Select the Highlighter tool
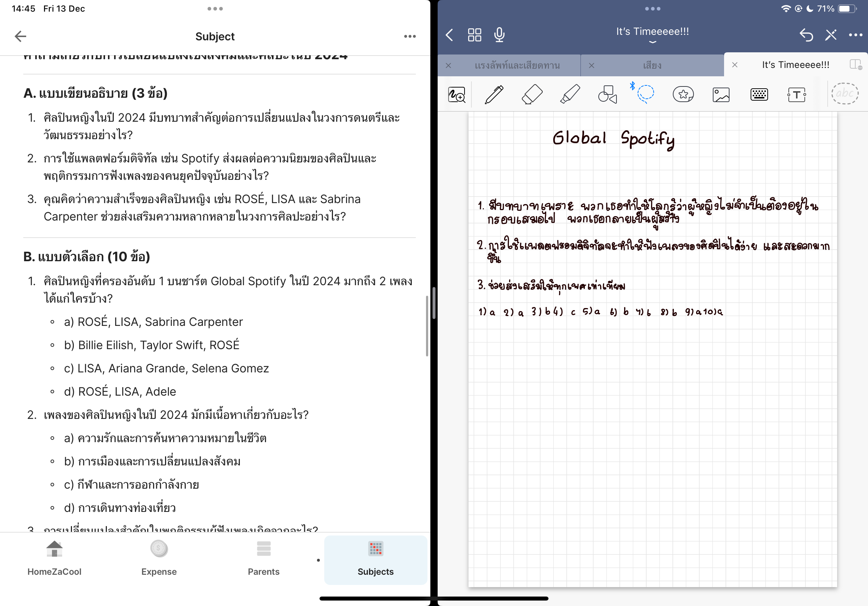 570,94
